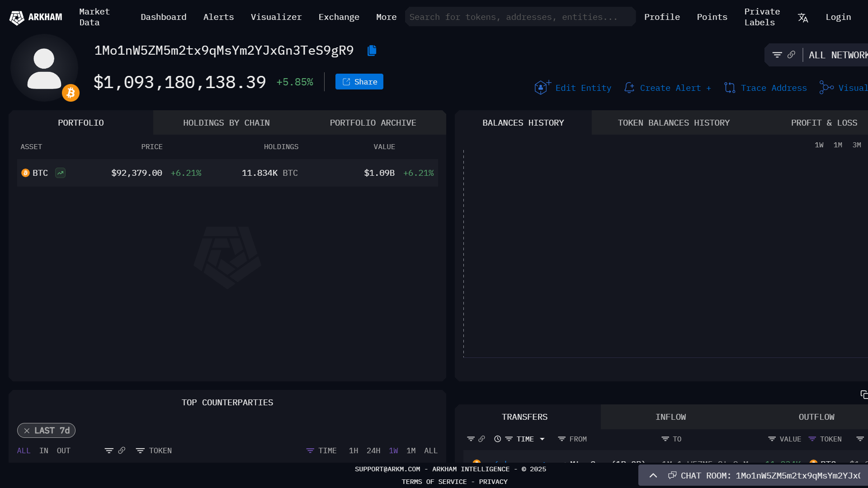
Task: Select ALL direction in Top Counterparties
Action: [x=24, y=450]
